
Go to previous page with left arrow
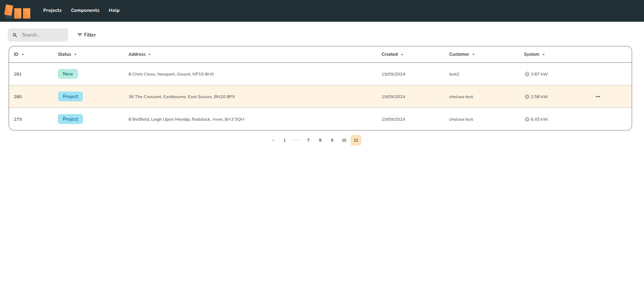pyautogui.click(x=273, y=140)
